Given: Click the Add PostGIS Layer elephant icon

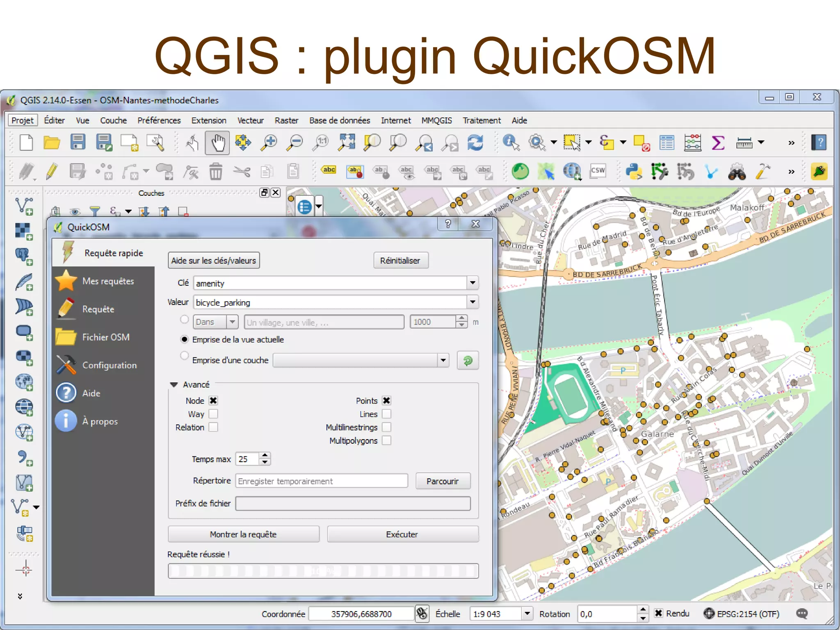Looking at the screenshot, I should coord(24,257).
